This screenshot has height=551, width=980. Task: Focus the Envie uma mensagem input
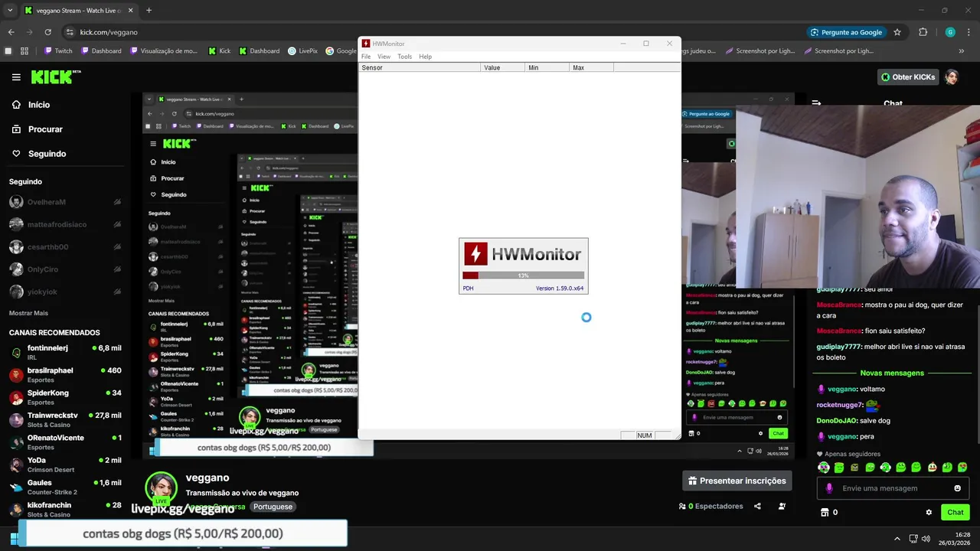pyautogui.click(x=892, y=488)
